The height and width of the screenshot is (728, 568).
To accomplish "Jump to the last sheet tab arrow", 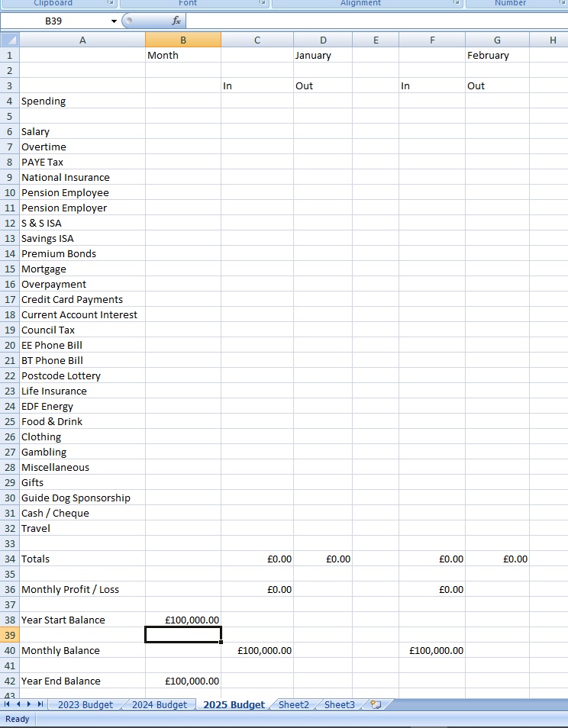I will click(x=40, y=704).
